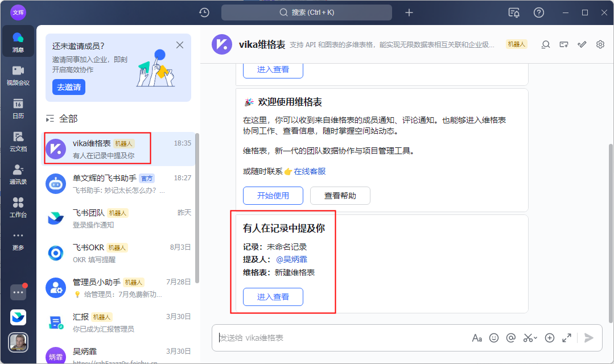Expand the 全部 conversation filter
614x364 pixels.
[x=62, y=119]
